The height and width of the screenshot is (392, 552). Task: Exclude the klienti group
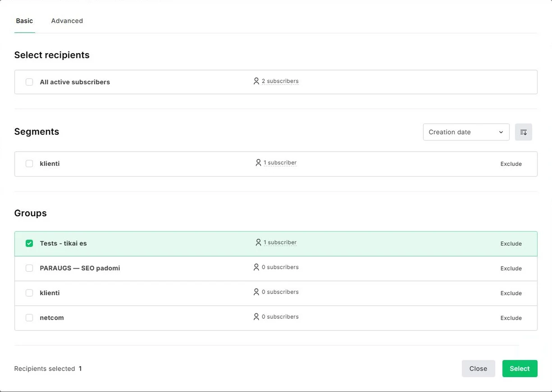pos(511,293)
